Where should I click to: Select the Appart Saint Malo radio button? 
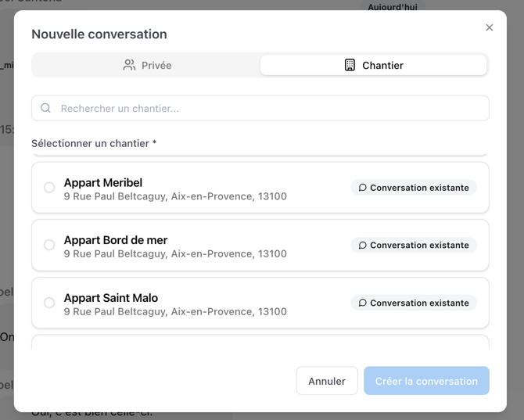[x=49, y=303]
